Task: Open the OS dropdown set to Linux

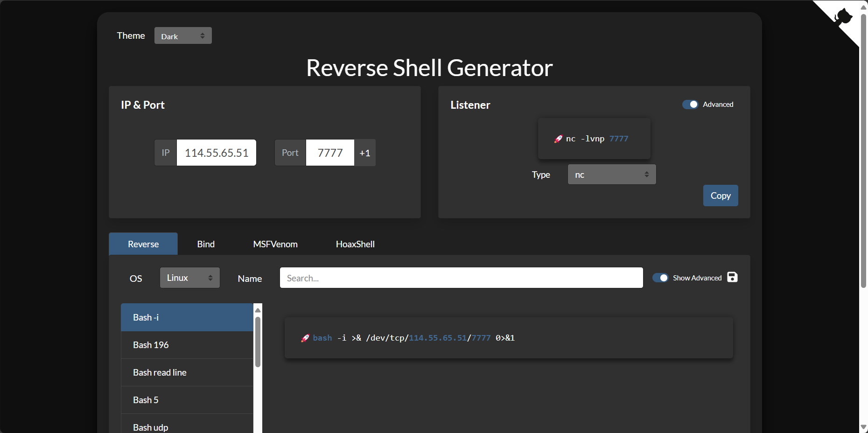Action: 190,278
